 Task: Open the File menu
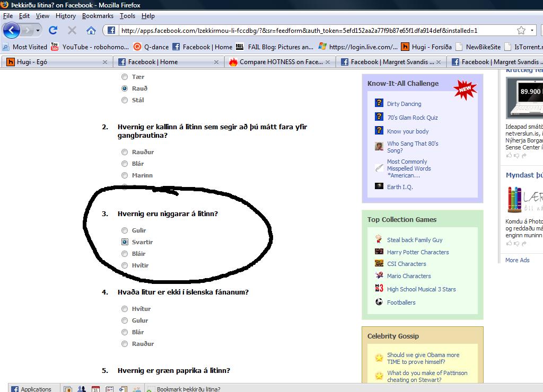(x=7, y=16)
